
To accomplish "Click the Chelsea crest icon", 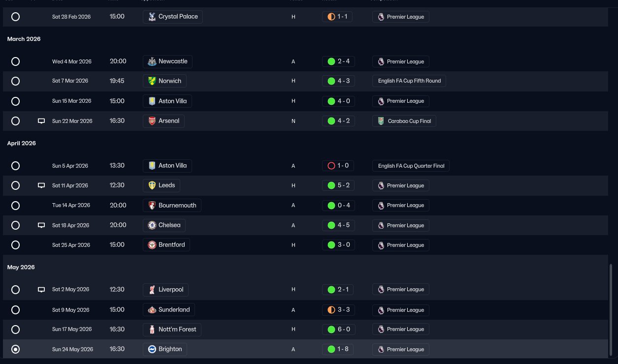I will click(152, 225).
